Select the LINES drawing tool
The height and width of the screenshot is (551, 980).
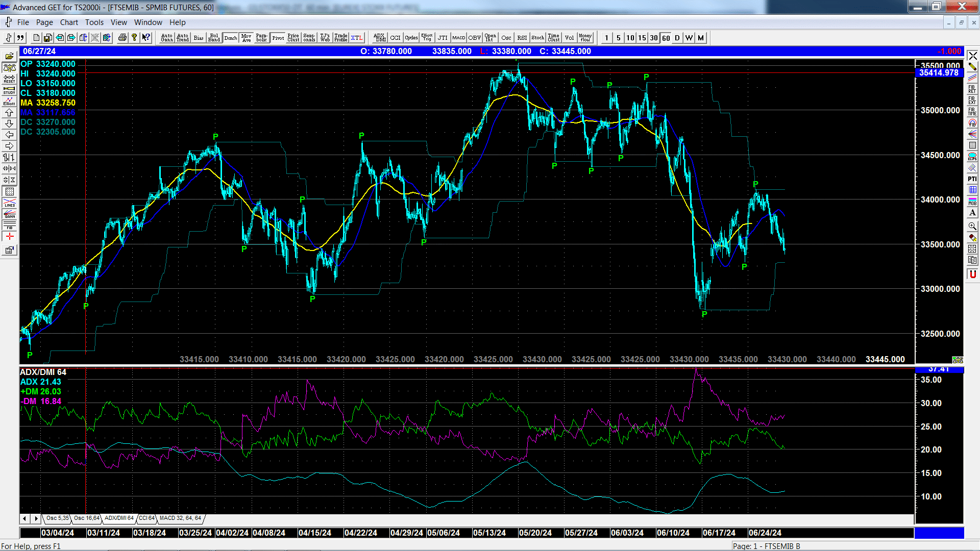click(x=9, y=203)
